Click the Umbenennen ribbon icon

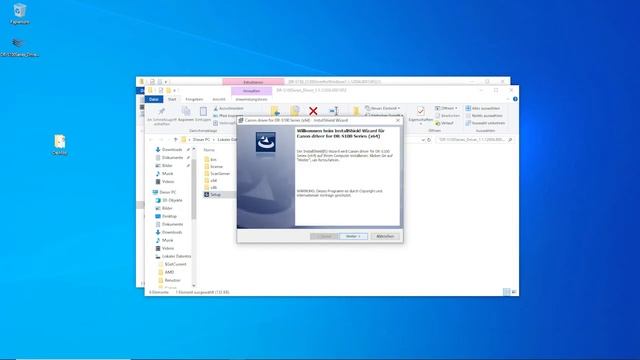333,111
